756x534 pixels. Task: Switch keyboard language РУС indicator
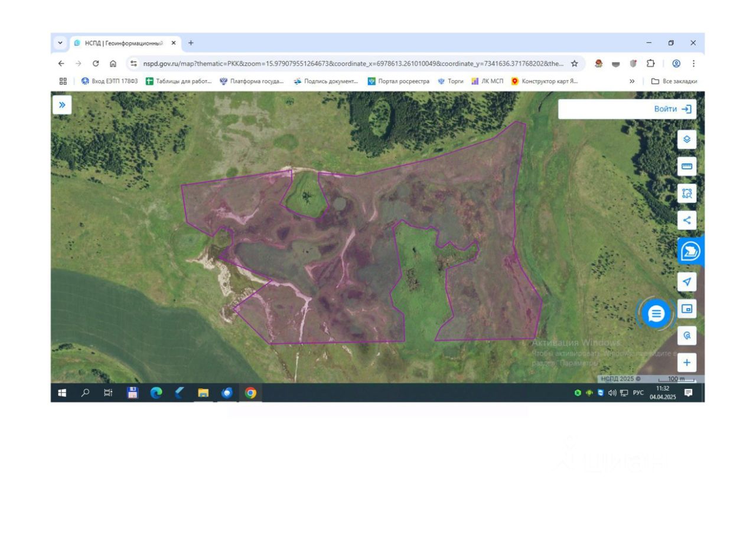click(638, 393)
